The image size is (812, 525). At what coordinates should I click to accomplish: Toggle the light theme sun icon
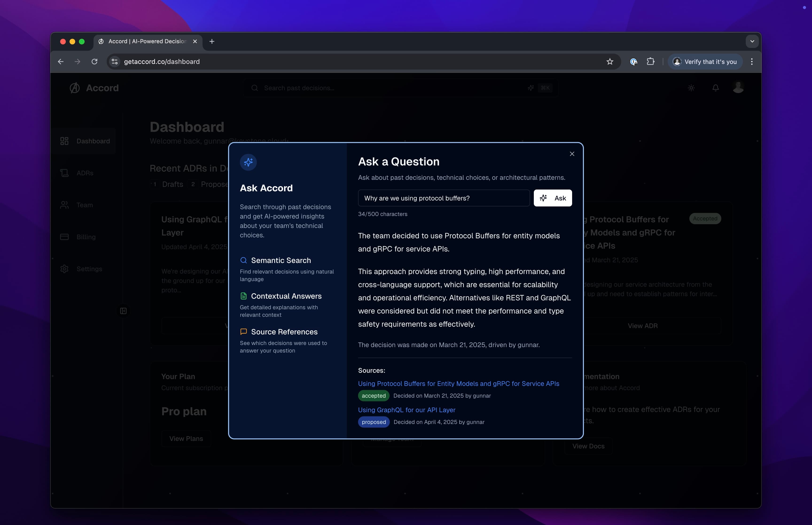pyautogui.click(x=691, y=88)
